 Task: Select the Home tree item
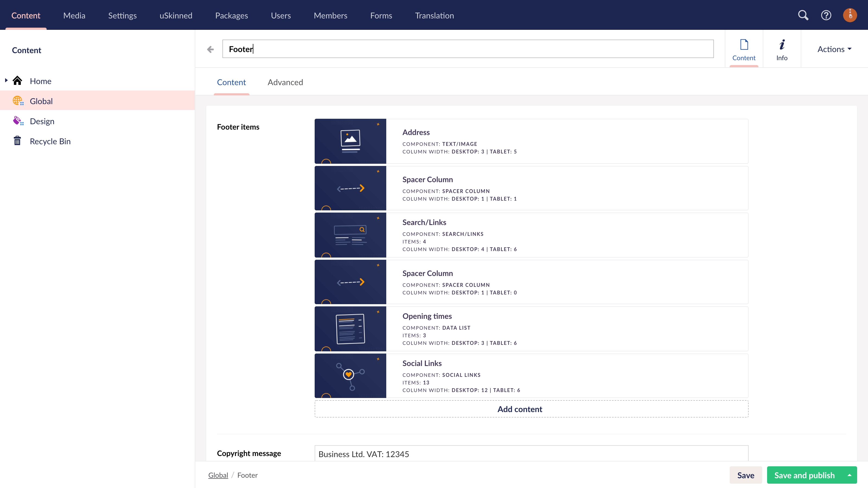[40, 81]
